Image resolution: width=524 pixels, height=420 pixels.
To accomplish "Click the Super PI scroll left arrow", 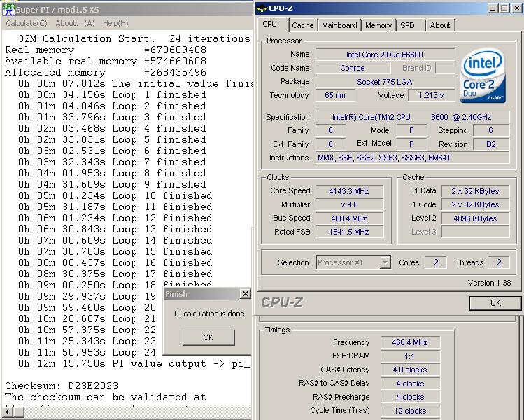I will click(x=7, y=412).
